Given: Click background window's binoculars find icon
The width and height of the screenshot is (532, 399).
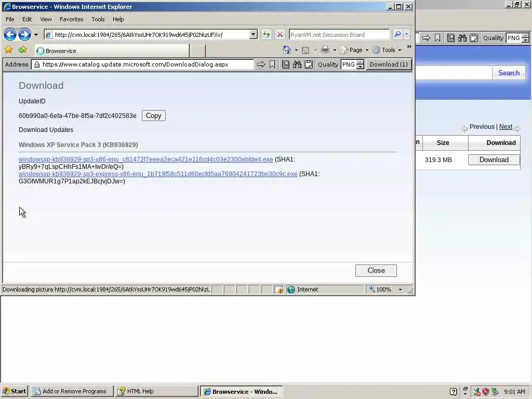Looking at the screenshot, I should (x=462, y=38).
